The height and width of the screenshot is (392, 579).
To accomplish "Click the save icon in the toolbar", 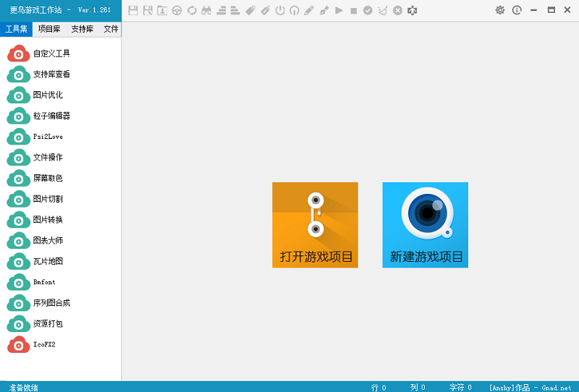I will [x=133, y=10].
